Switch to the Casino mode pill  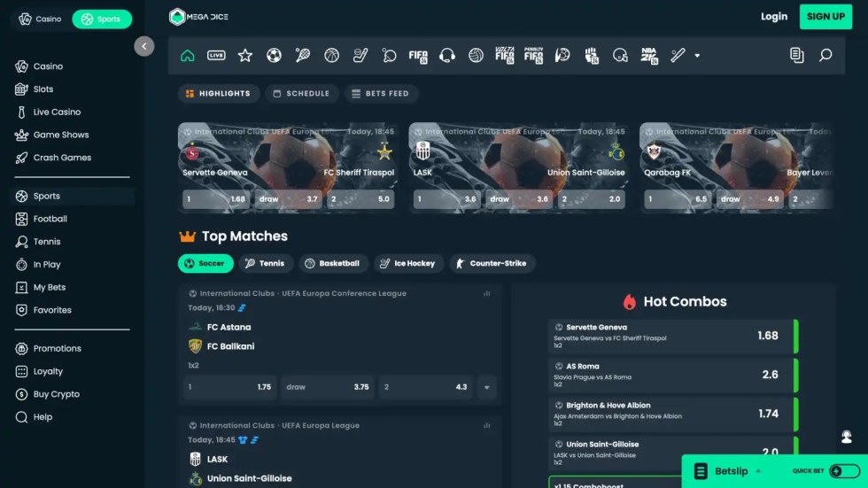pos(41,19)
